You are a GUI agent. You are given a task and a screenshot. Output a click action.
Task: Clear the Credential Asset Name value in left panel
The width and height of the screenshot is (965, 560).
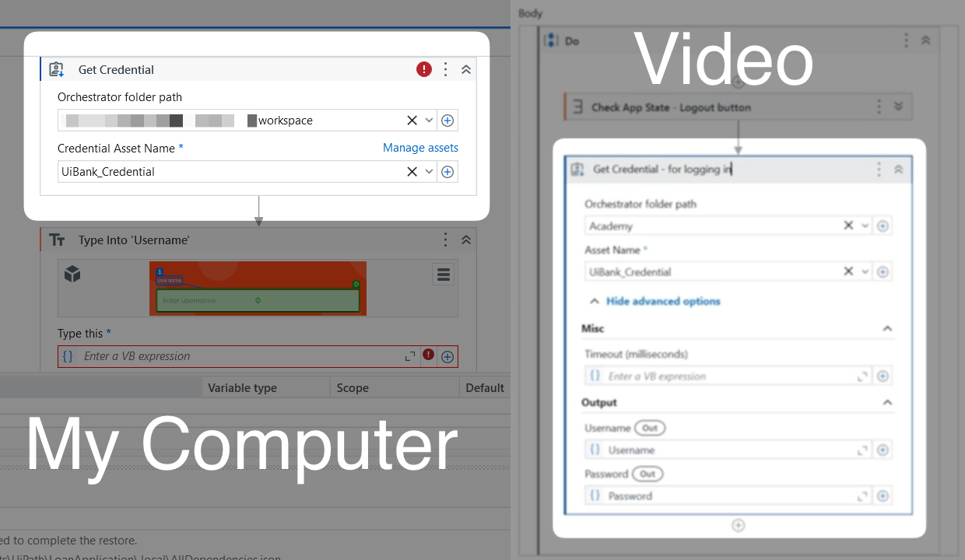(412, 172)
